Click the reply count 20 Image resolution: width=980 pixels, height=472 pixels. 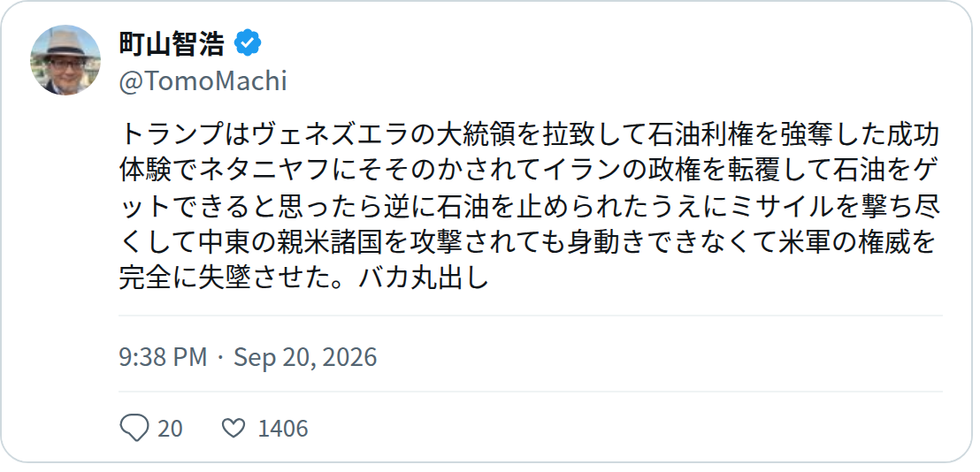click(x=170, y=429)
